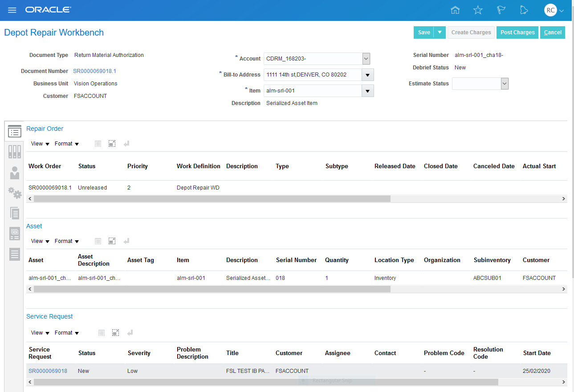The image size is (574, 392).
Task: Click the Post Charges button
Action: tap(517, 32)
